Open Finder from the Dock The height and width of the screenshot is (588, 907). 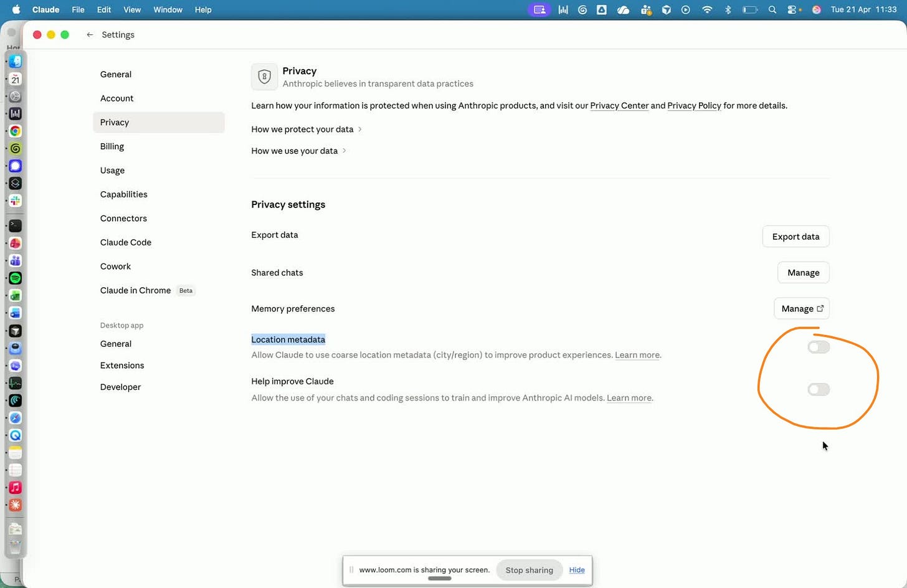(16, 61)
